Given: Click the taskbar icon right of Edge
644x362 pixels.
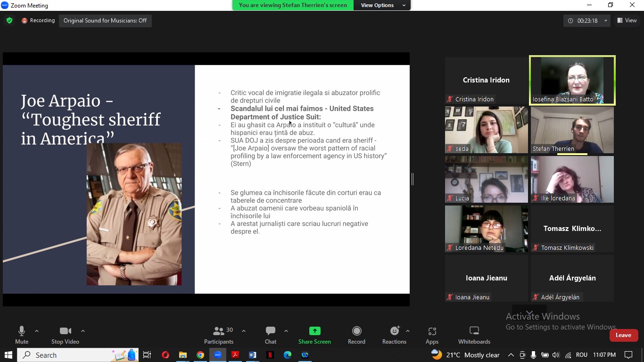Looking at the screenshot, I should (305, 355).
